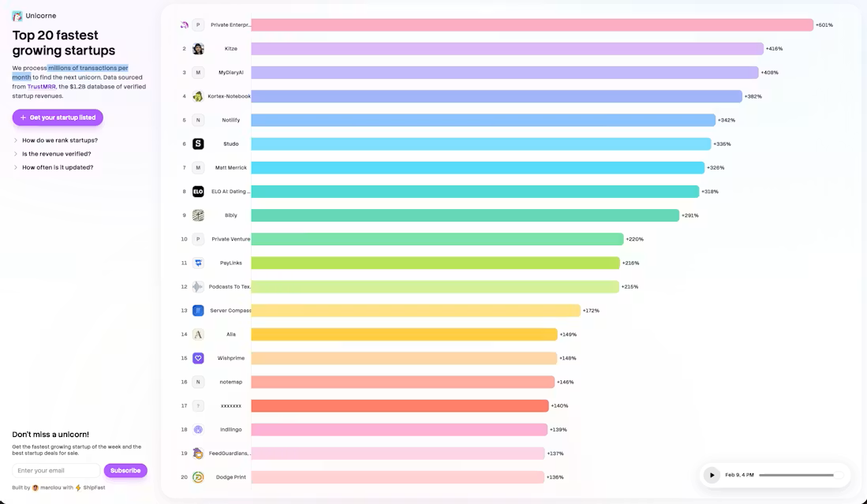Click the xxxxxxx question mark avatar

pyautogui.click(x=198, y=405)
